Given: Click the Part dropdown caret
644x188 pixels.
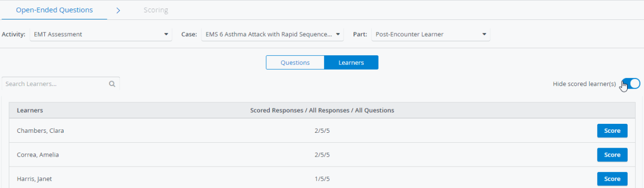Looking at the screenshot, I should click(484, 34).
